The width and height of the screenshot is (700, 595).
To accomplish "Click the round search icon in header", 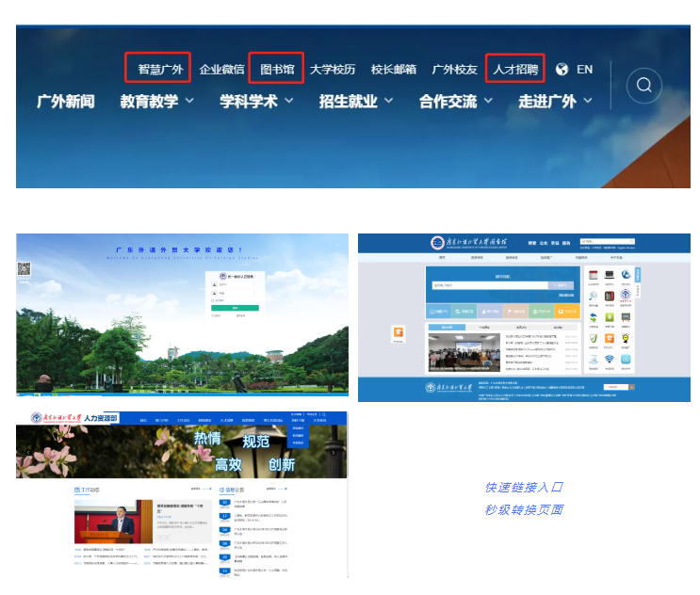I will (644, 86).
